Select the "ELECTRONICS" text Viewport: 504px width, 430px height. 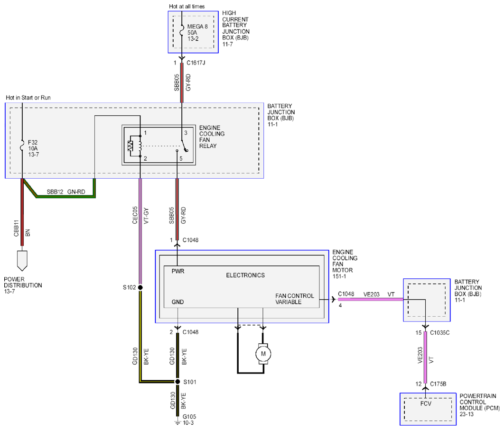pos(245,275)
